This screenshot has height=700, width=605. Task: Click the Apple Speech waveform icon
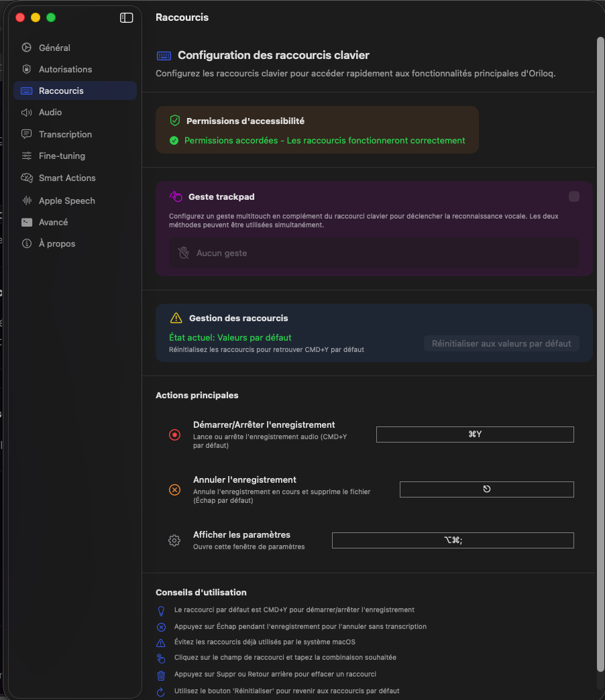[27, 200]
